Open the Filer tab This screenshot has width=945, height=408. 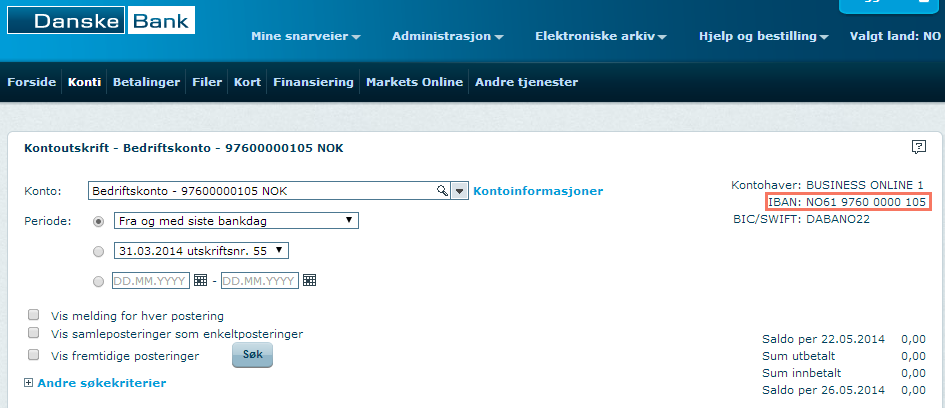(x=207, y=82)
